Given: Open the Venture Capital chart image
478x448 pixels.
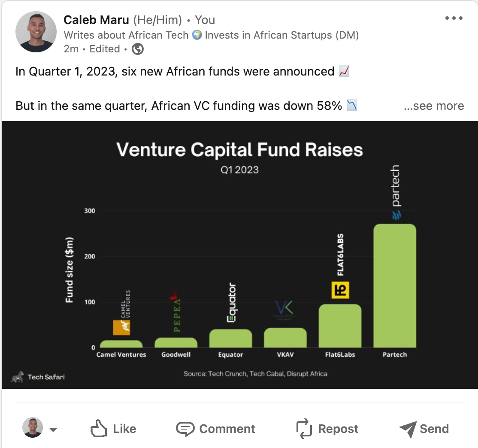Looking at the screenshot, I should 239,254.
